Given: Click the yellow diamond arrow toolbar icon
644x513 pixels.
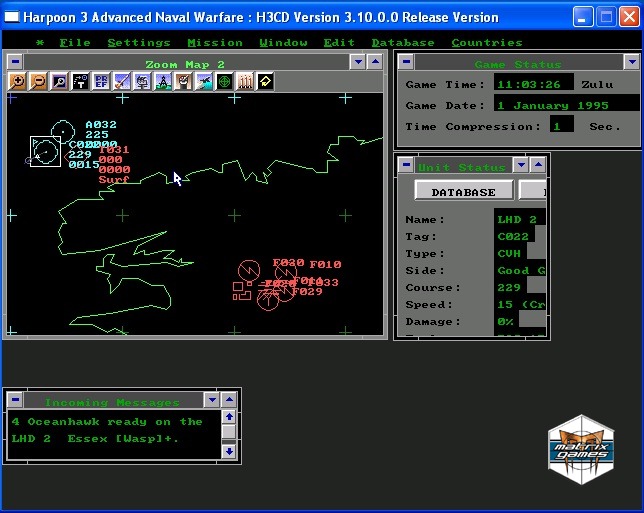Looking at the screenshot, I should click(265, 82).
